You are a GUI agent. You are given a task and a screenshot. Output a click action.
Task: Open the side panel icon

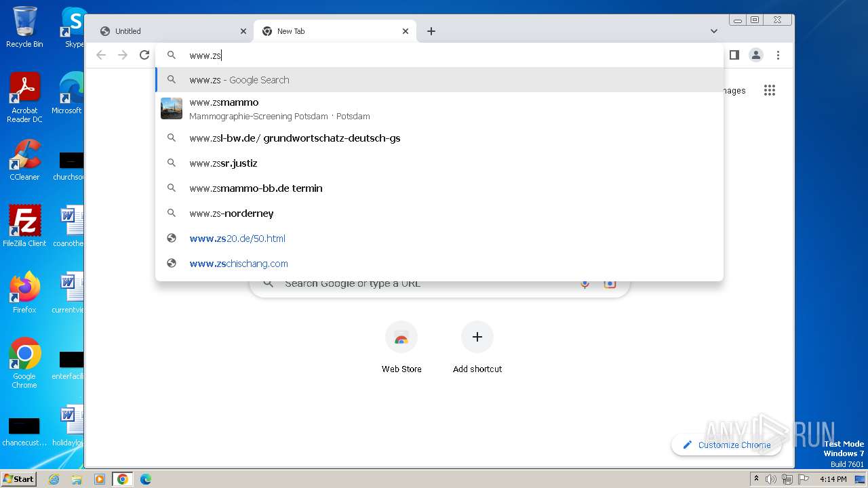[734, 55]
